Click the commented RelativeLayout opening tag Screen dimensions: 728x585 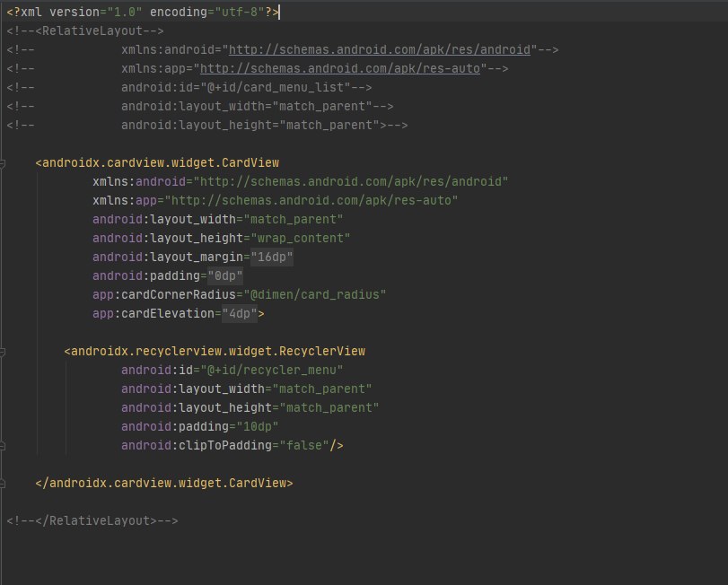[85, 31]
